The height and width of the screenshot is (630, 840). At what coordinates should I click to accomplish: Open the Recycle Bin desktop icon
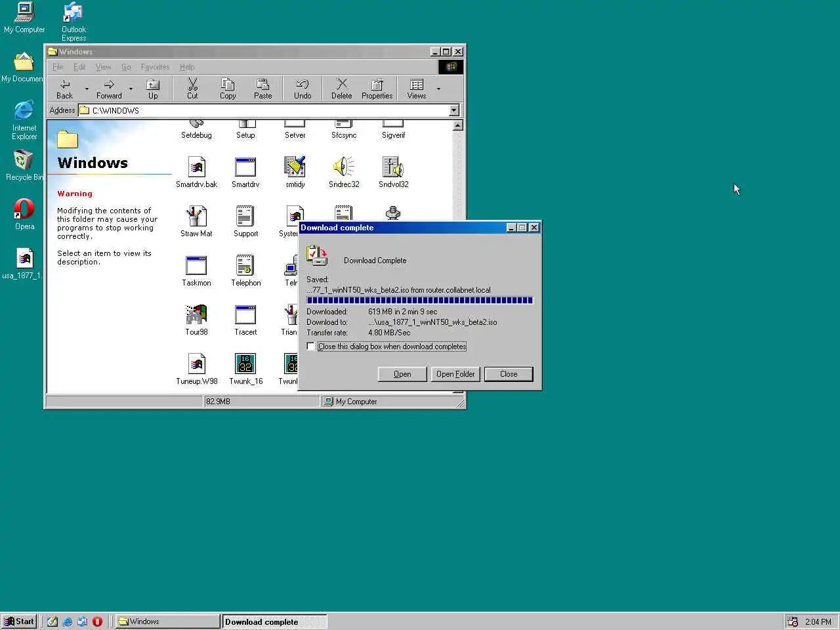24,165
